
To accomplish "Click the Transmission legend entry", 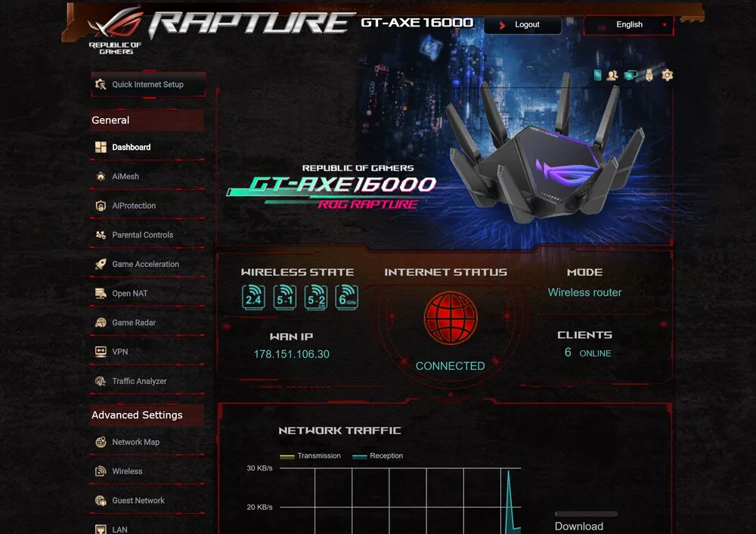I will [x=311, y=456].
